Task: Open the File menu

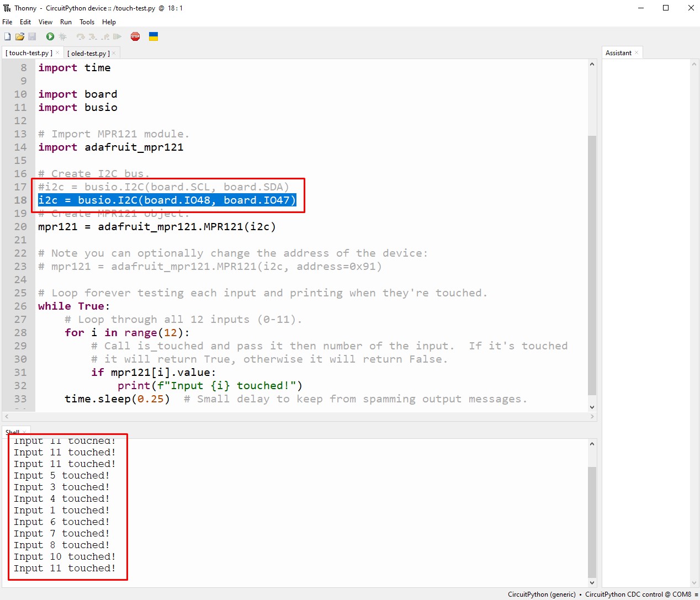Action: [x=7, y=22]
